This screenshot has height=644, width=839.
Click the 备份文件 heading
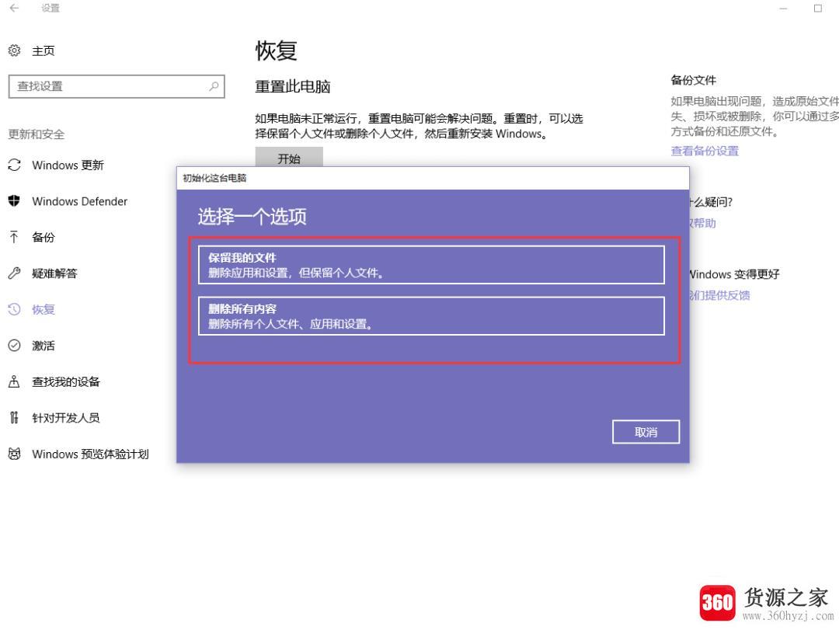[x=694, y=80]
